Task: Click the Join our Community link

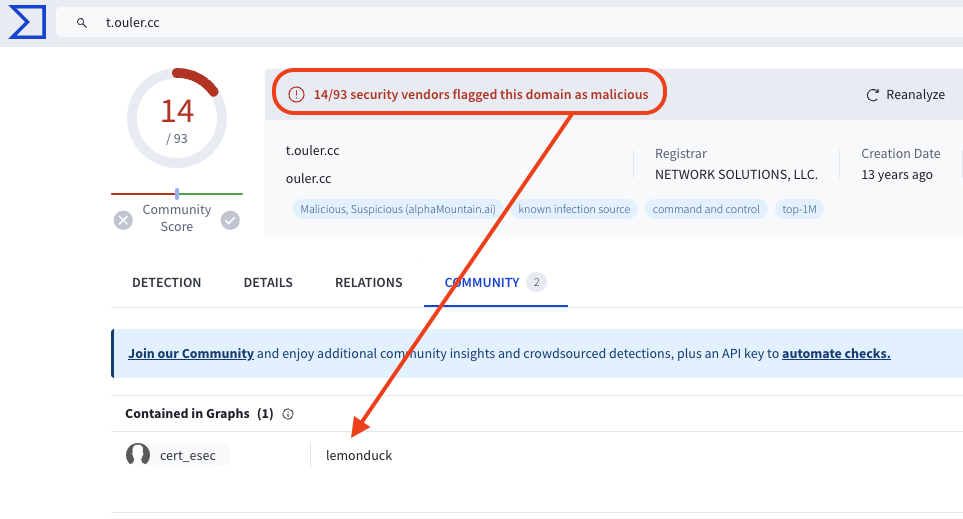Action: coord(190,354)
